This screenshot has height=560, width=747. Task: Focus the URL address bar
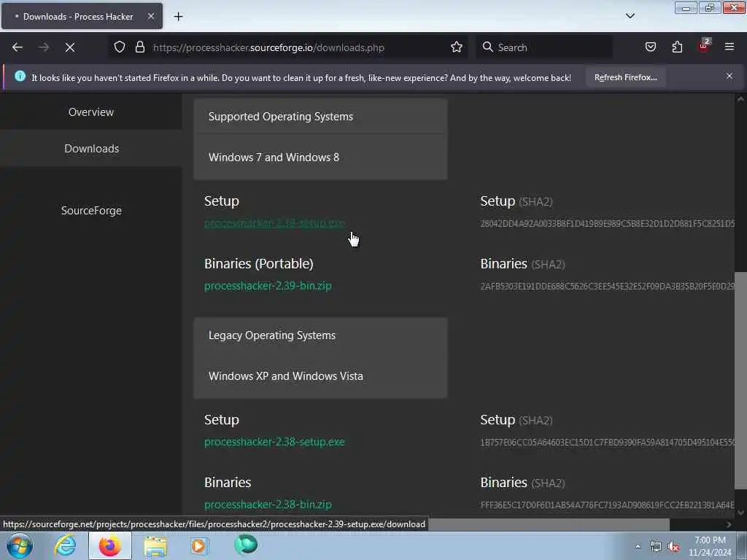287,47
